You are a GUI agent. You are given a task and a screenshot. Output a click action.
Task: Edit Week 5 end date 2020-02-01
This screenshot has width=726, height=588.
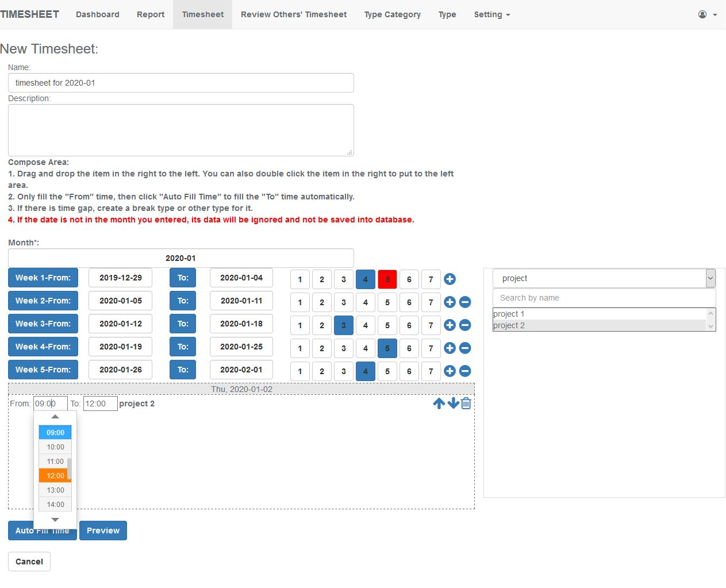(x=241, y=370)
